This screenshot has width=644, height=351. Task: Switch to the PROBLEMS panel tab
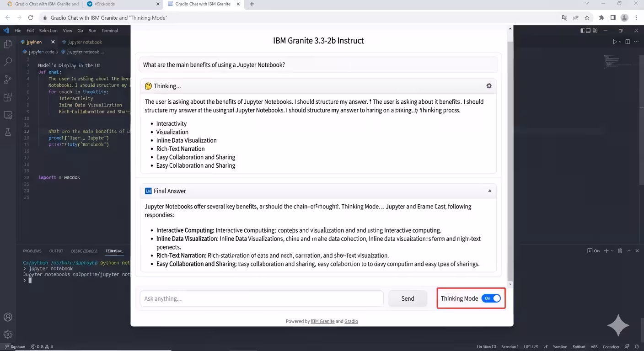tap(32, 251)
